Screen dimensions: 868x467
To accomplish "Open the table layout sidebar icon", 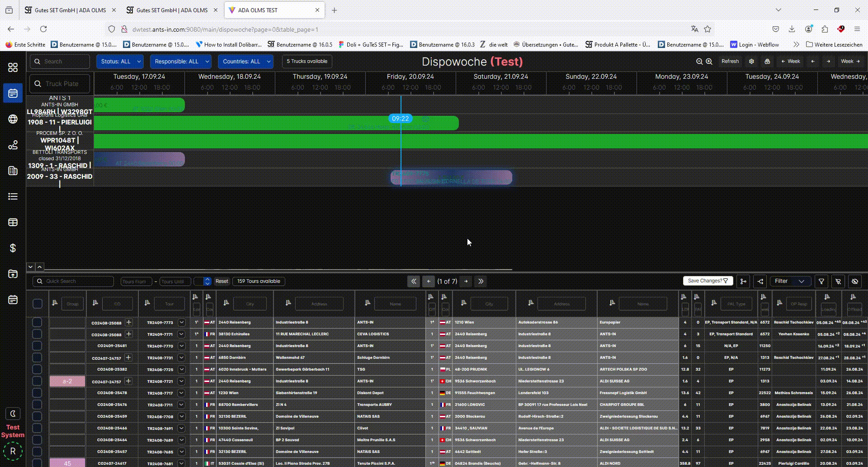I will tap(13, 222).
